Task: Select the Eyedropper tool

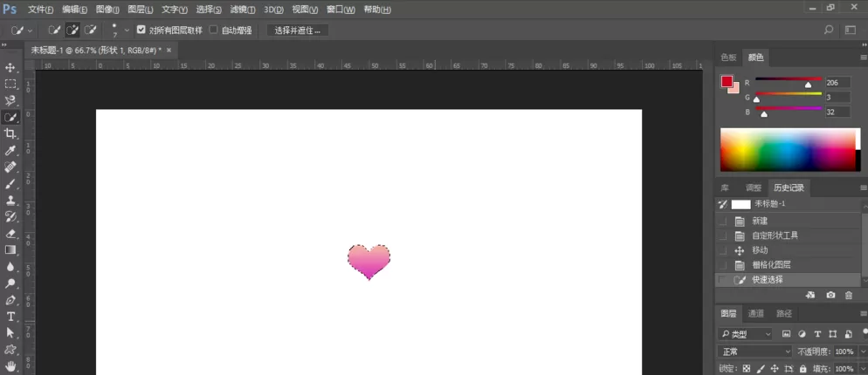Action: pos(10,151)
